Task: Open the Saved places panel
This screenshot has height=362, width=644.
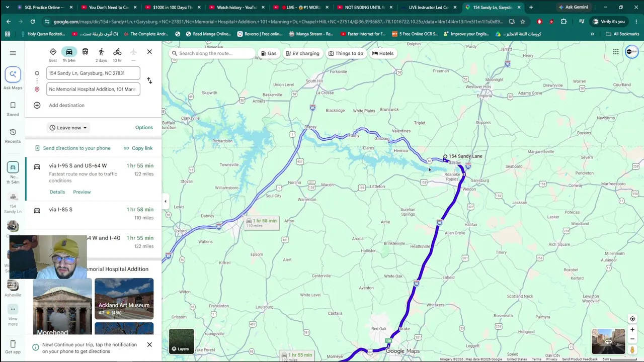Action: click(x=13, y=109)
